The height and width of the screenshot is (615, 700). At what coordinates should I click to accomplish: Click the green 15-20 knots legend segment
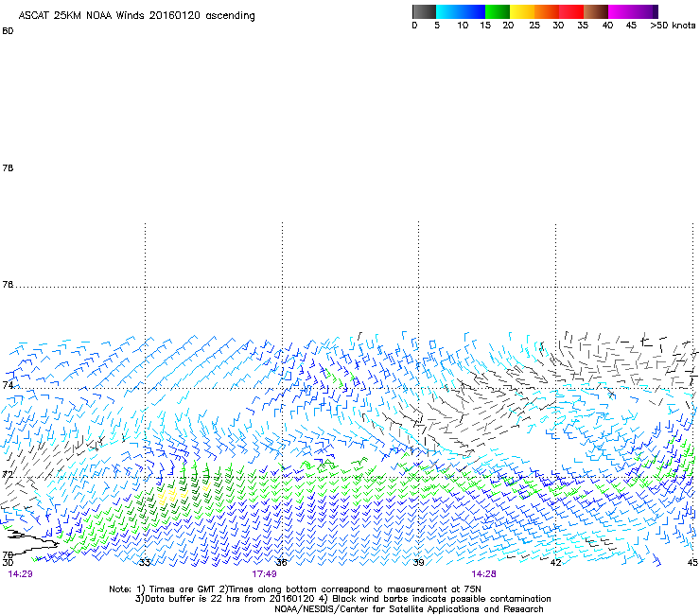pyautogui.click(x=498, y=11)
